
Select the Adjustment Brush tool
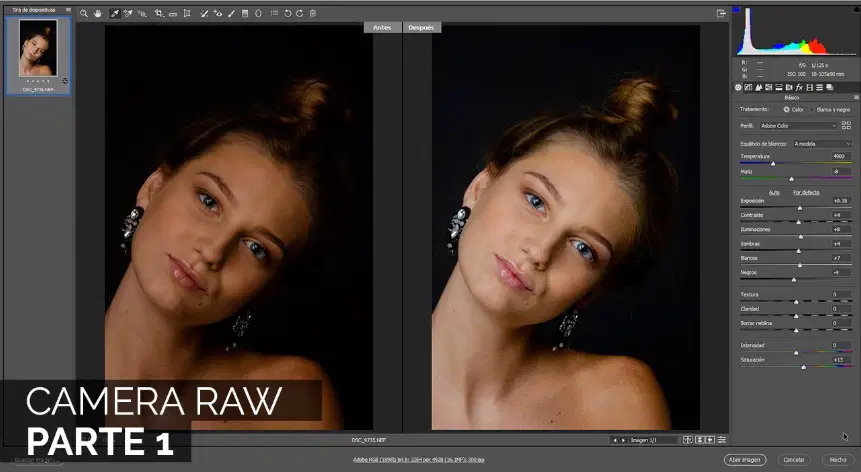click(x=231, y=13)
